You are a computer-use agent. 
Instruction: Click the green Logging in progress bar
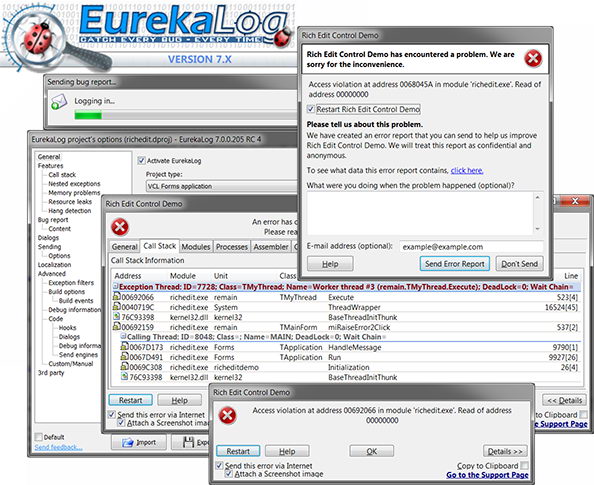[88, 115]
